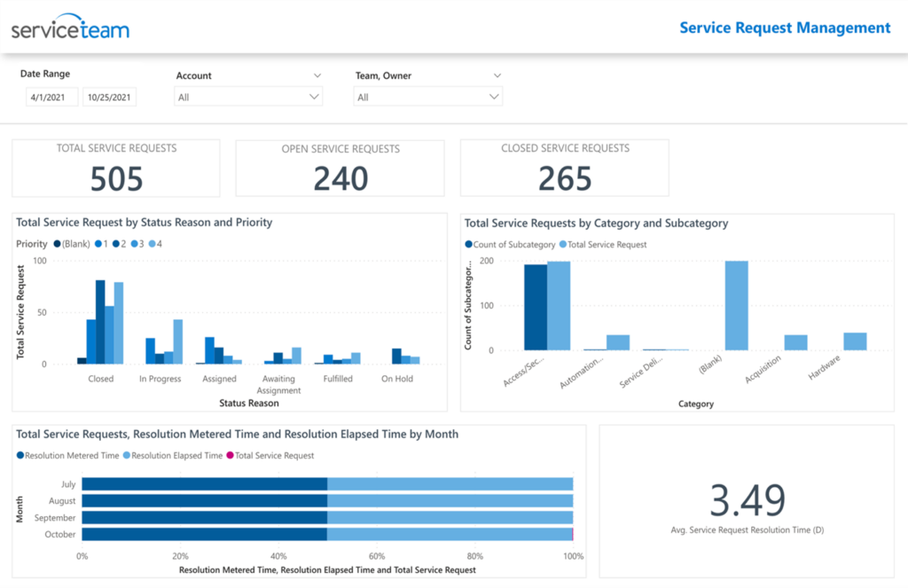Image resolution: width=908 pixels, height=588 pixels.
Task: Open the Account All dropdown
Action: click(x=248, y=97)
